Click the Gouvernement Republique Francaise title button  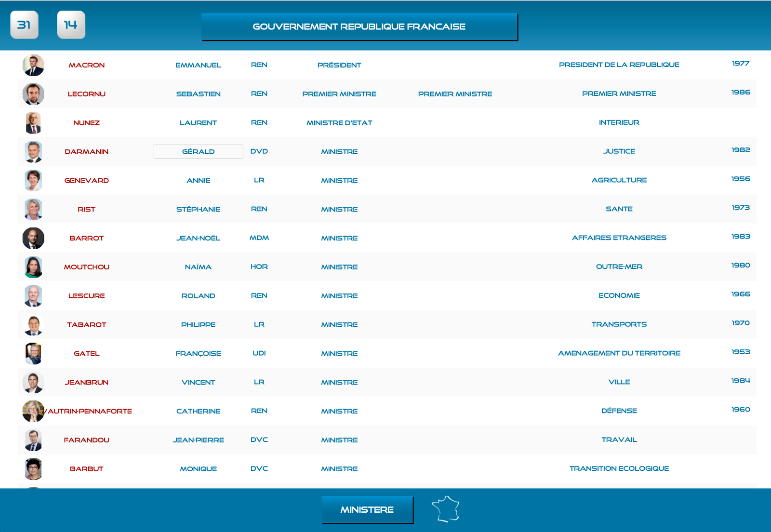pyautogui.click(x=359, y=27)
